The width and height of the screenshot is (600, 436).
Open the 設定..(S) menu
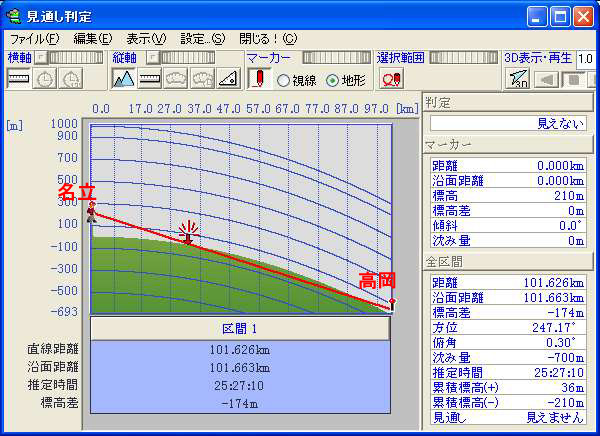(202, 39)
